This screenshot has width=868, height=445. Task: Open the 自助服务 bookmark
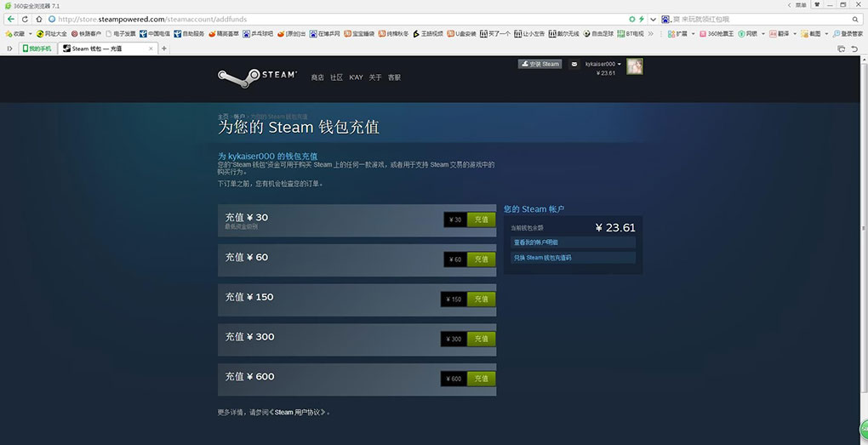pos(189,34)
